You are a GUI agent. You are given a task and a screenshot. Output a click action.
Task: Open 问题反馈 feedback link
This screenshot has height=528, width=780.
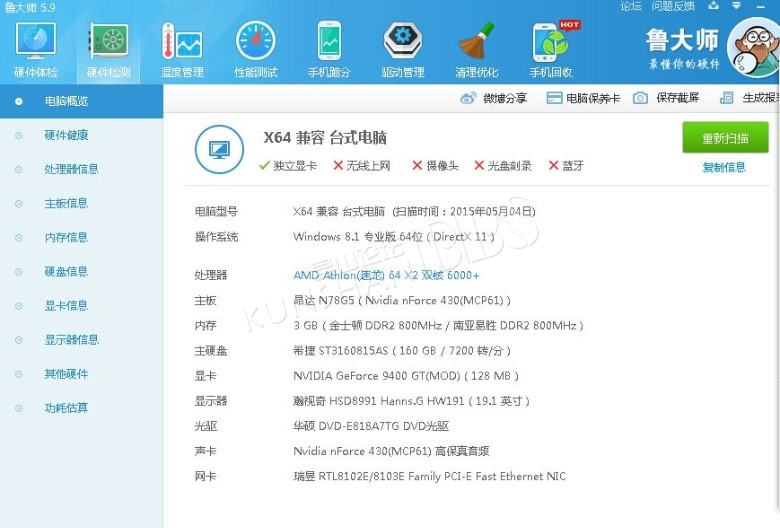click(673, 6)
